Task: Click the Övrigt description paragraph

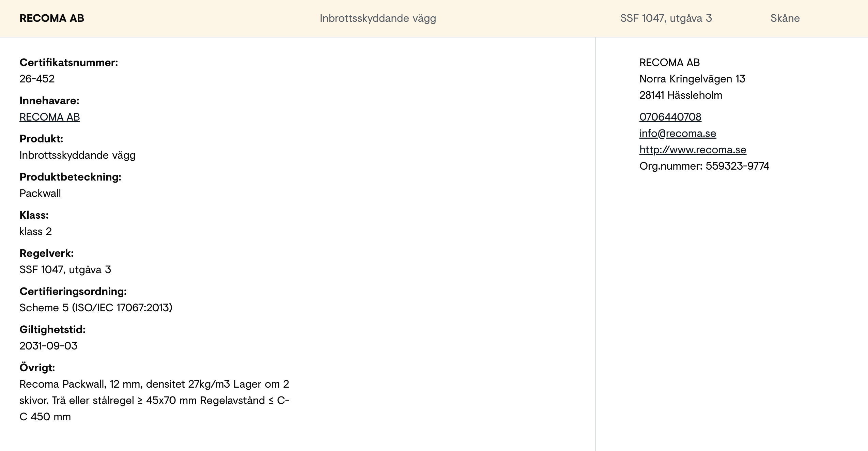Action: click(x=154, y=400)
